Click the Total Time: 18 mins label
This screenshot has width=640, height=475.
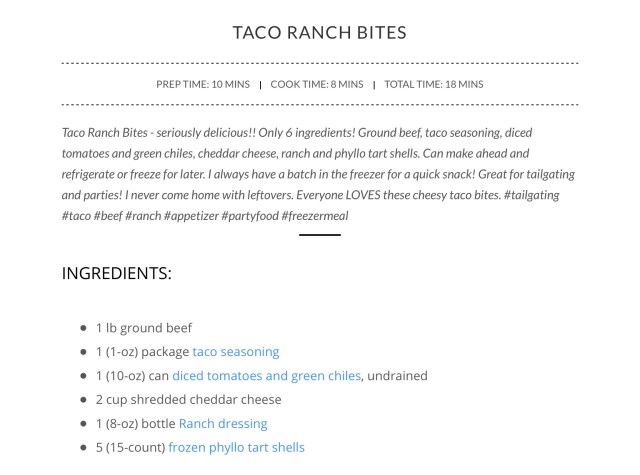(x=433, y=85)
